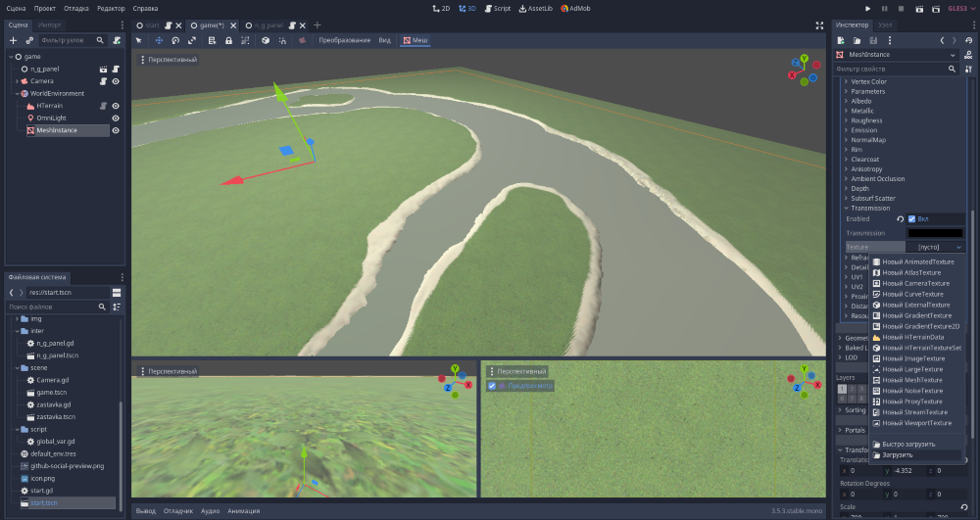Image resolution: width=980 pixels, height=520 pixels.
Task: Switch to the Script workspace
Action: [x=497, y=8]
